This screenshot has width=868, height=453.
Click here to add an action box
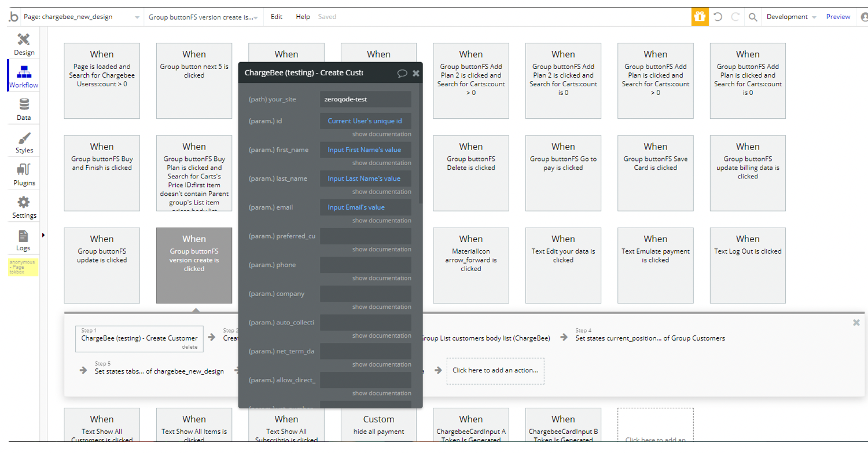[x=495, y=371]
